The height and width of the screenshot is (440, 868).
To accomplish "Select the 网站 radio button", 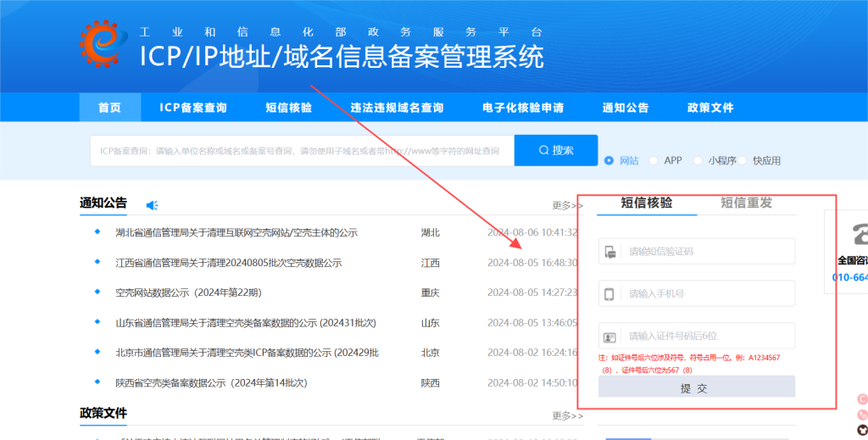I will (609, 160).
